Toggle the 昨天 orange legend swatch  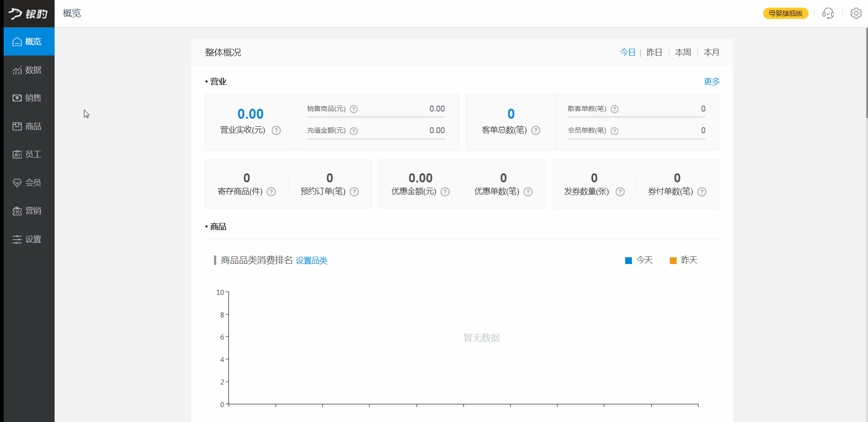[x=673, y=260]
